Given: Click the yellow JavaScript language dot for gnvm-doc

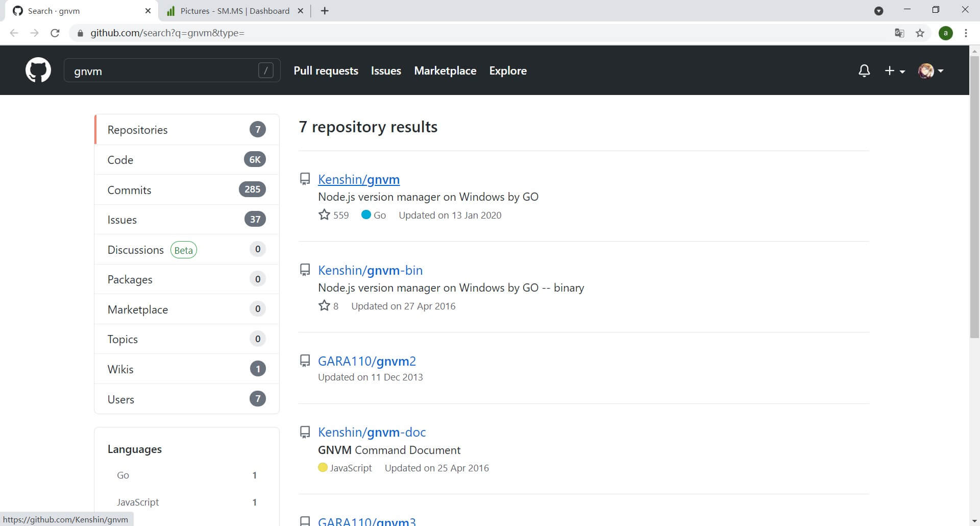Looking at the screenshot, I should tap(323, 467).
